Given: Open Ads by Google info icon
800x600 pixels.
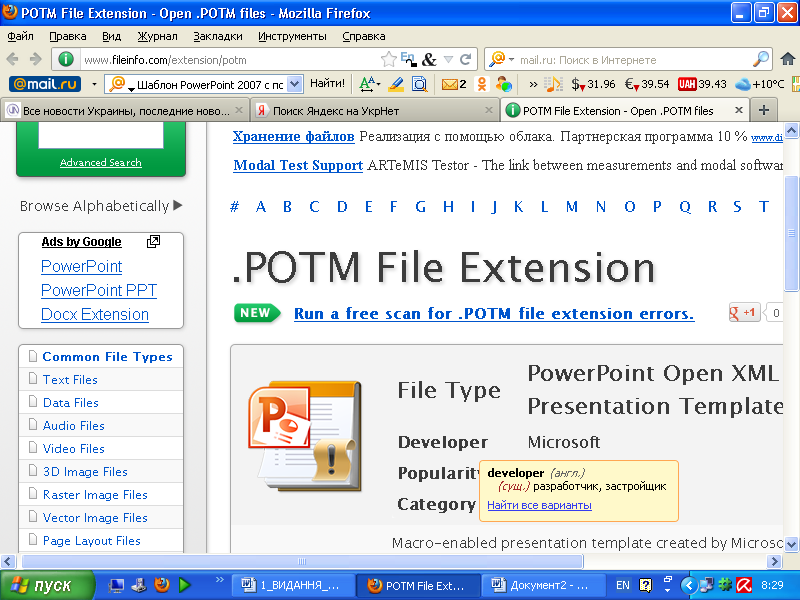Looking at the screenshot, I should [153, 241].
